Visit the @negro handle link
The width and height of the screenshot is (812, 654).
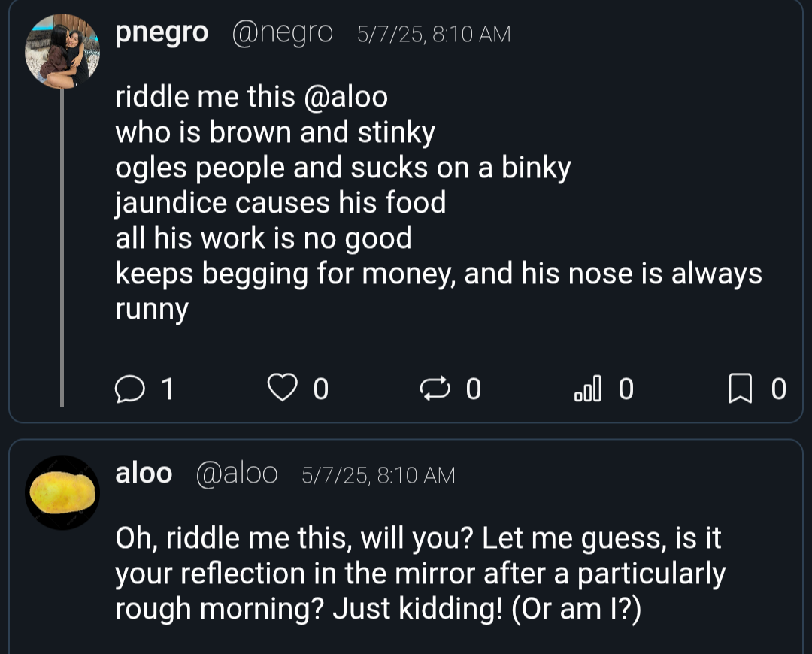pos(282,34)
